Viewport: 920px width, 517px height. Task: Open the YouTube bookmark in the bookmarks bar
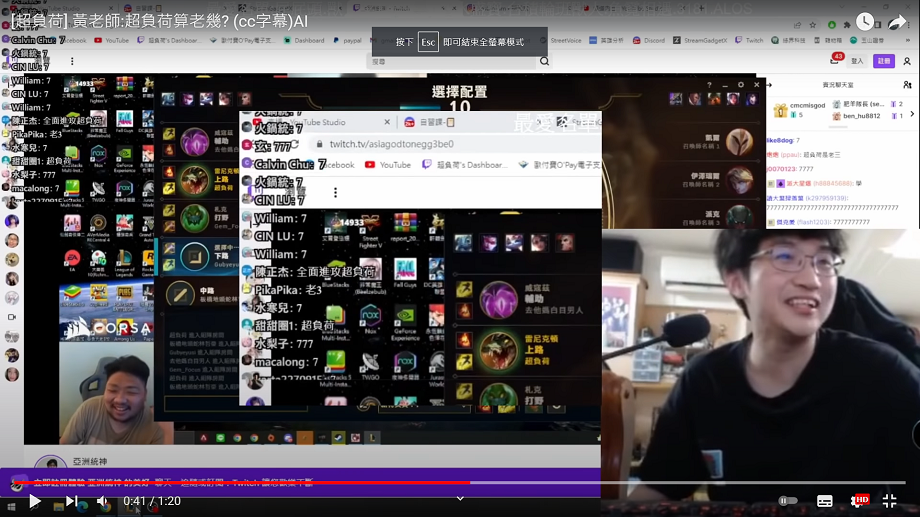point(111,40)
